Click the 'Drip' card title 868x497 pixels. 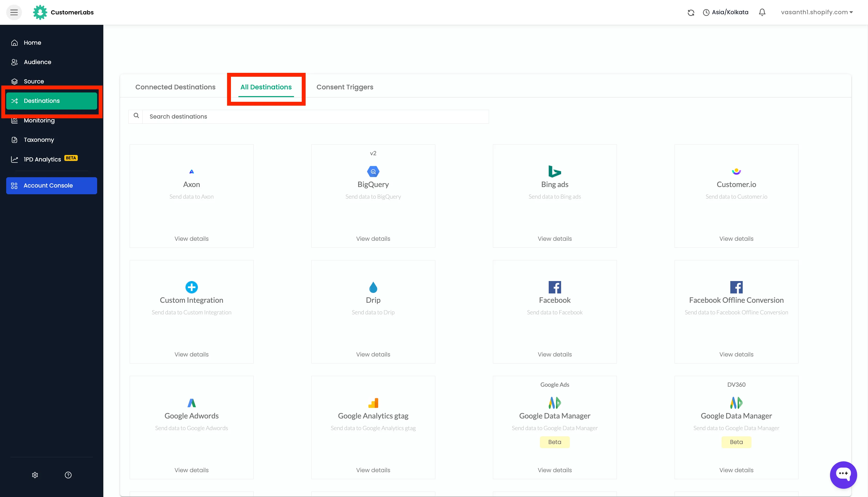373,300
